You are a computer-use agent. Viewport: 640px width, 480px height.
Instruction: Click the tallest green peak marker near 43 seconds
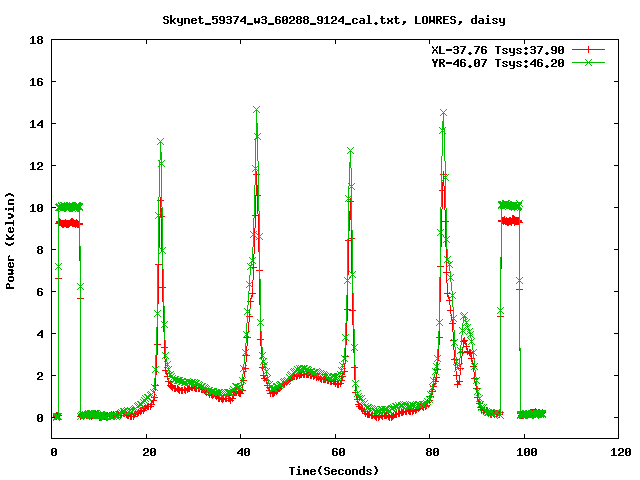pos(256,110)
